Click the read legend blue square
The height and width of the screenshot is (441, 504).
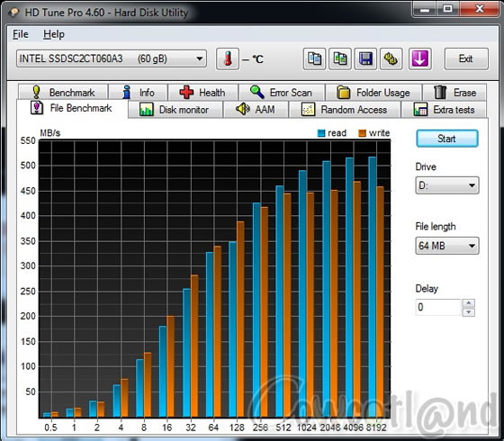click(x=321, y=133)
